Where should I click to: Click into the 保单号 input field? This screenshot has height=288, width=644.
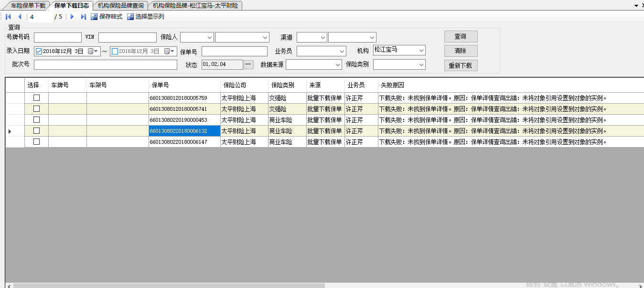coord(234,51)
